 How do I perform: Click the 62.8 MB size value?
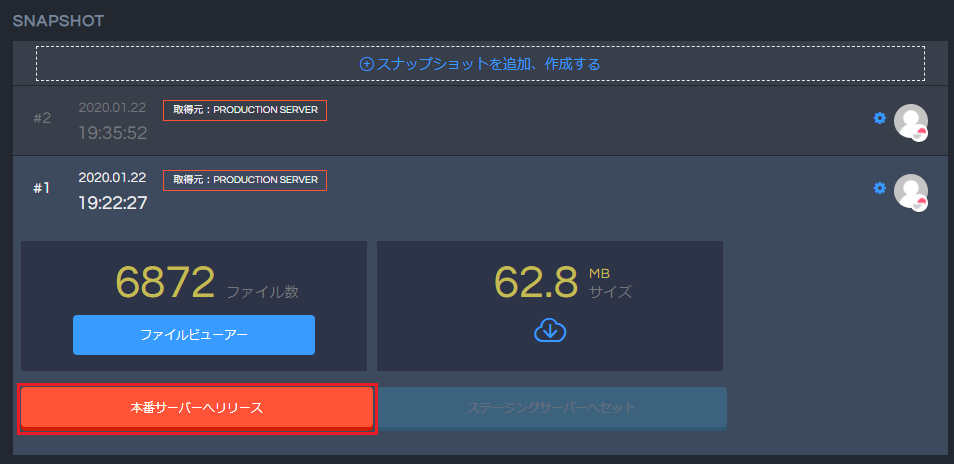(x=536, y=283)
